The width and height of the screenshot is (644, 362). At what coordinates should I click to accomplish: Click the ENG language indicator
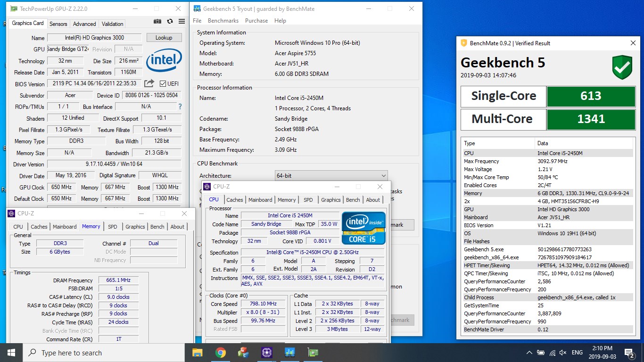click(577, 353)
